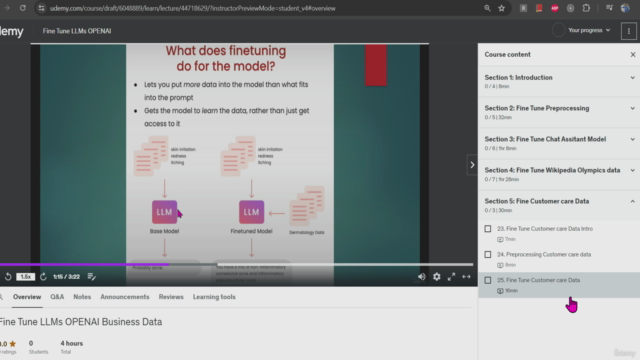Enter fullscreen mode for the video
This screenshot has height=360, width=640.
[451, 277]
